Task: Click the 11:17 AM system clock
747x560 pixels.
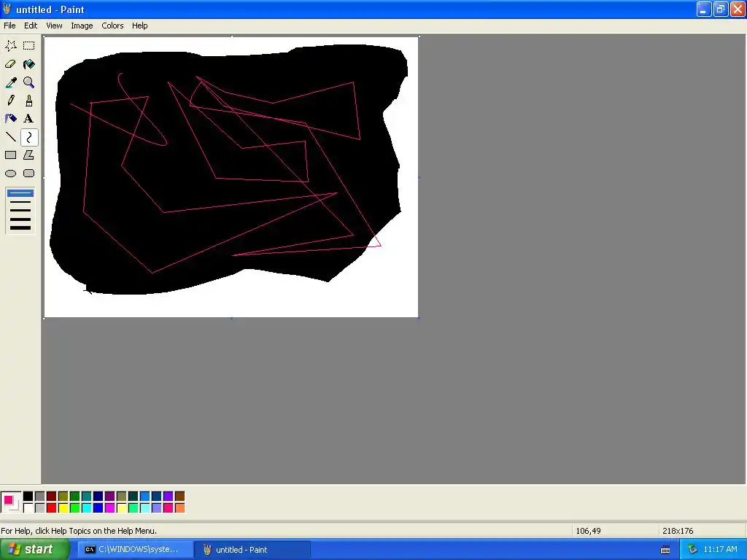Action: [x=720, y=550]
